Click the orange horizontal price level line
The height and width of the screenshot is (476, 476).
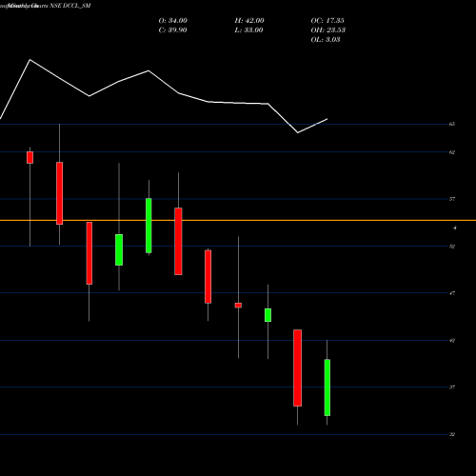(x=238, y=220)
